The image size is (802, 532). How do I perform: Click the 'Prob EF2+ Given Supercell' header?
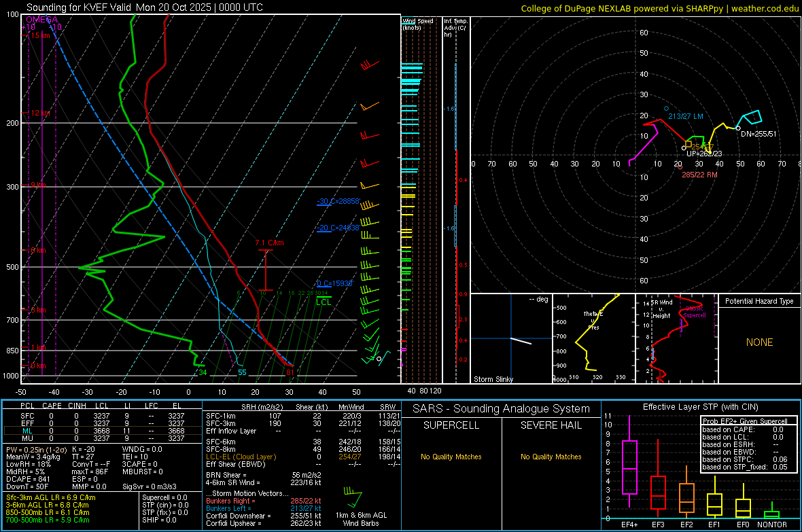click(x=745, y=421)
